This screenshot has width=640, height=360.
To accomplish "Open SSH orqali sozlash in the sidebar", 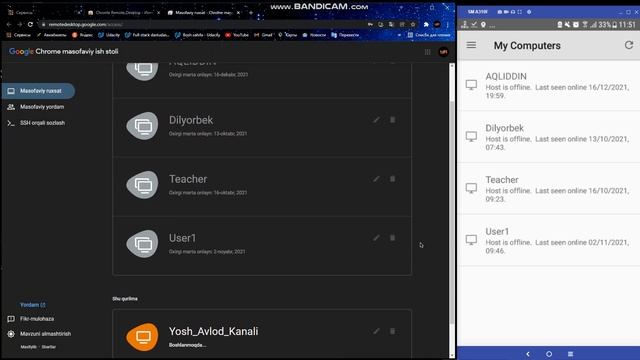I will pyautogui.click(x=36, y=123).
